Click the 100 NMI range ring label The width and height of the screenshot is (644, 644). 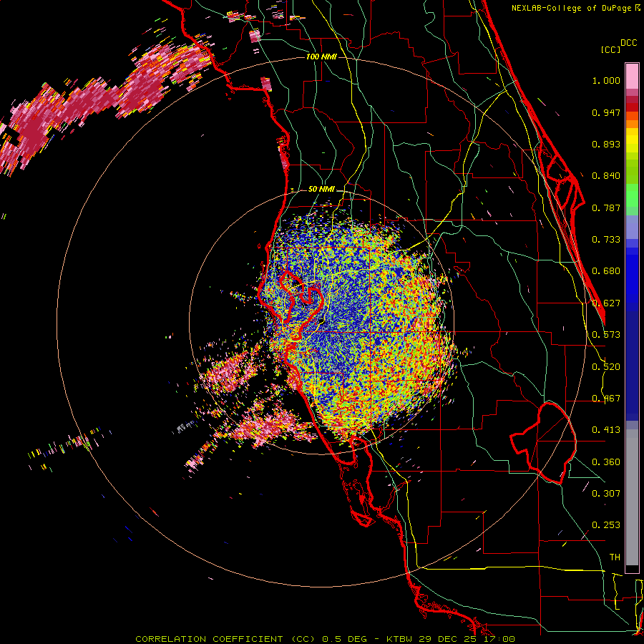point(321,57)
